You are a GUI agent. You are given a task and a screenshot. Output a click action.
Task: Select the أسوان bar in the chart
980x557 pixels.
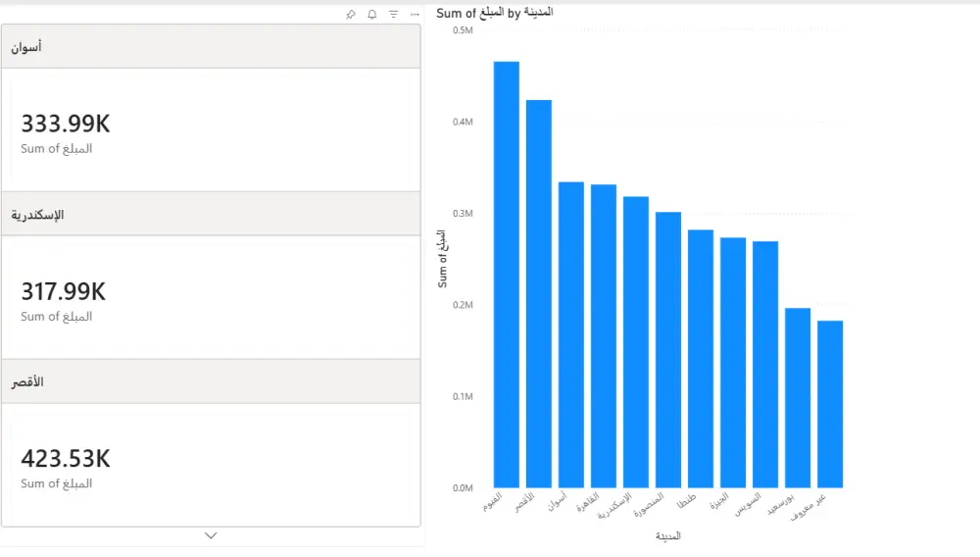pyautogui.click(x=571, y=334)
